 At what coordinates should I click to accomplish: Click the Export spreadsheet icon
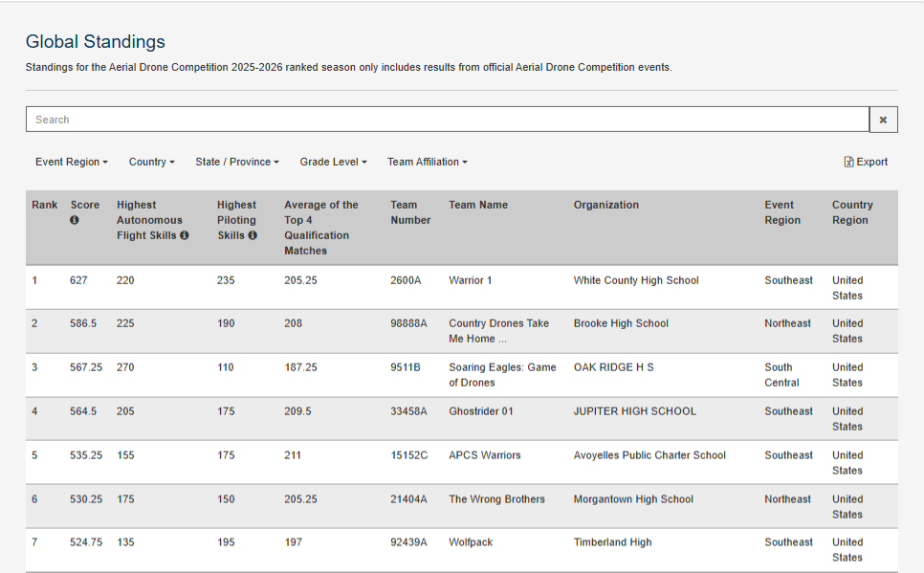pyautogui.click(x=848, y=162)
